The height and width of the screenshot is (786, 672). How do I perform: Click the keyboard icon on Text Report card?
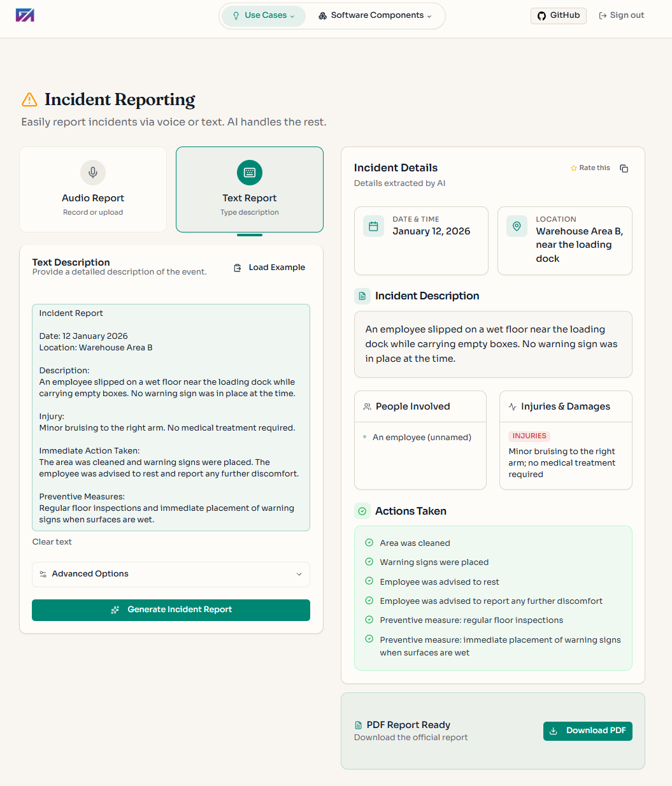tap(249, 172)
